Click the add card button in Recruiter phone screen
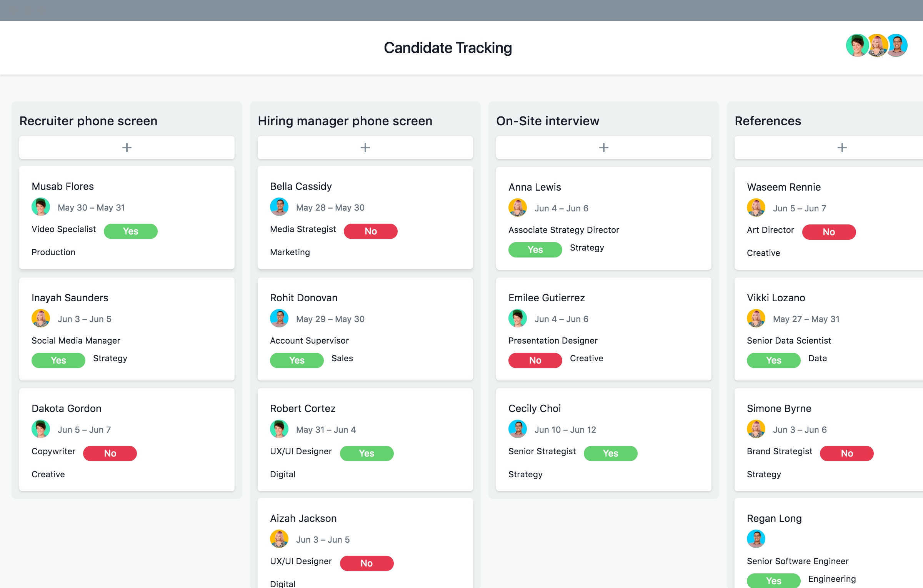 click(x=127, y=147)
